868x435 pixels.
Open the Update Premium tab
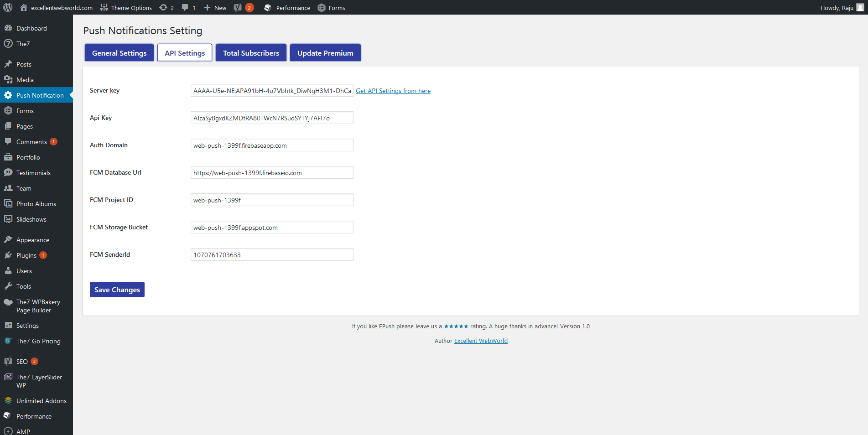[325, 53]
